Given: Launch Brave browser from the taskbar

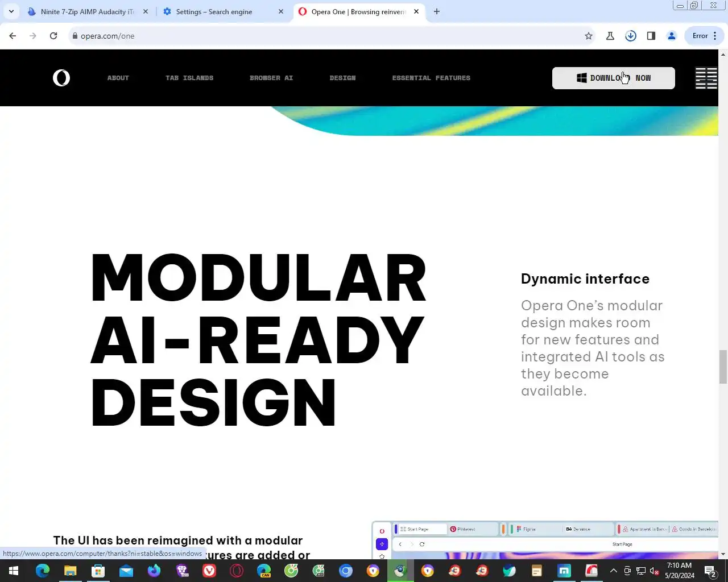Looking at the screenshot, I should (x=182, y=571).
